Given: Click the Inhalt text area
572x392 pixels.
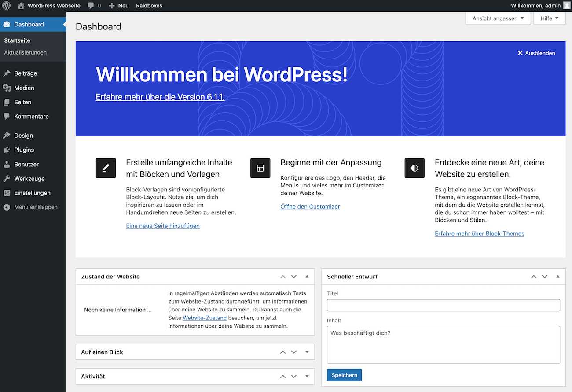Looking at the screenshot, I should coord(444,344).
